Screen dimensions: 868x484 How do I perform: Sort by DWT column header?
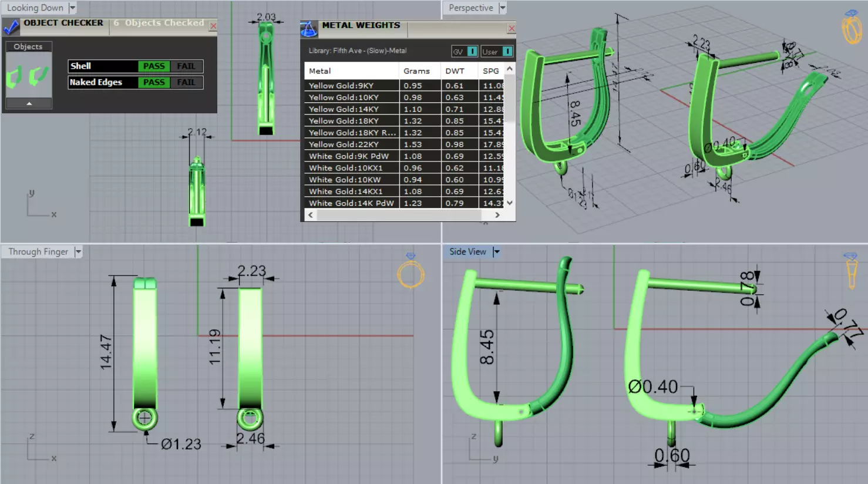[459, 70]
